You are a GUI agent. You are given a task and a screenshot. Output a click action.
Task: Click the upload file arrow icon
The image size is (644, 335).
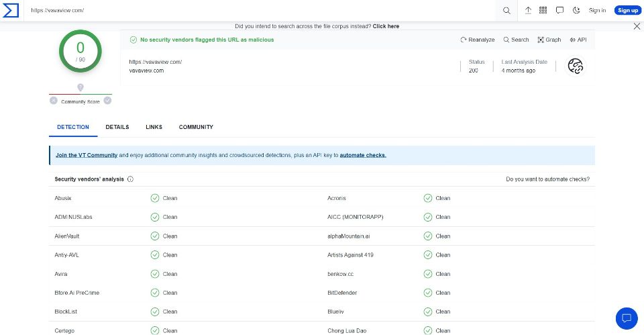pos(528,10)
